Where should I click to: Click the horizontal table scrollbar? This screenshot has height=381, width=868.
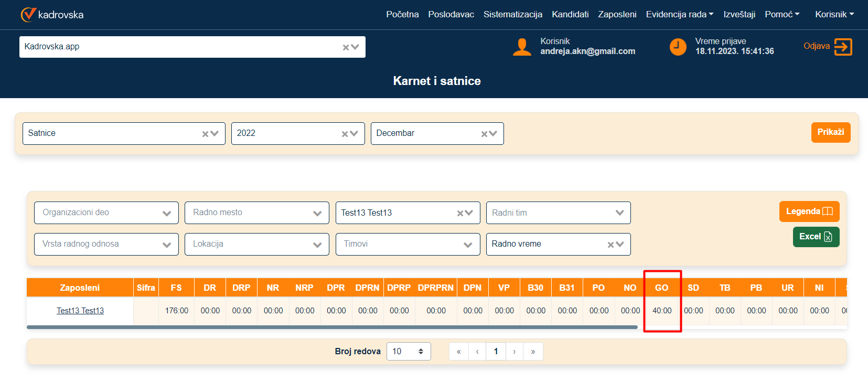(331, 327)
